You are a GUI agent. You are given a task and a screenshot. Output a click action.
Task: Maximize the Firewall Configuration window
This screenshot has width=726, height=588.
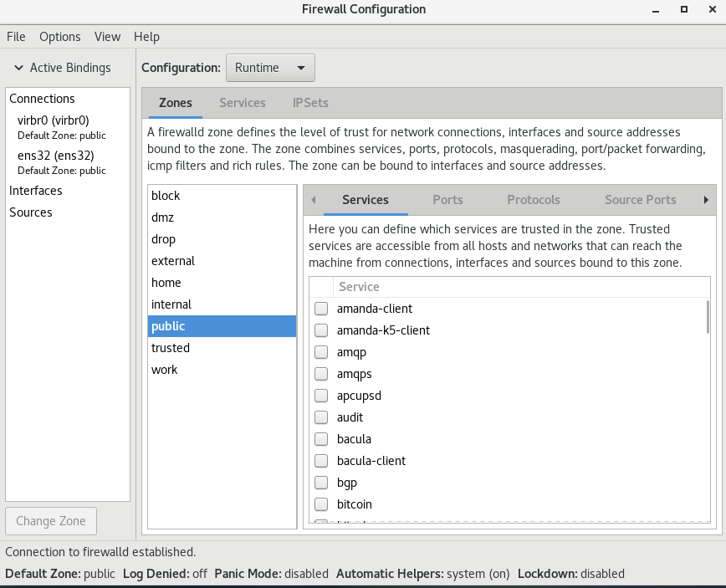[684, 9]
